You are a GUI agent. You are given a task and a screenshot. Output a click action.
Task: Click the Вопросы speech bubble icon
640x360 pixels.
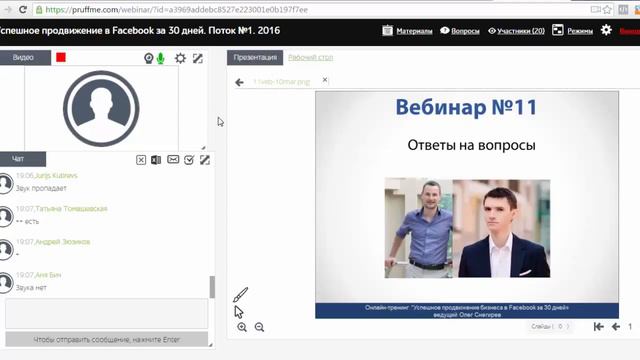[444, 30]
